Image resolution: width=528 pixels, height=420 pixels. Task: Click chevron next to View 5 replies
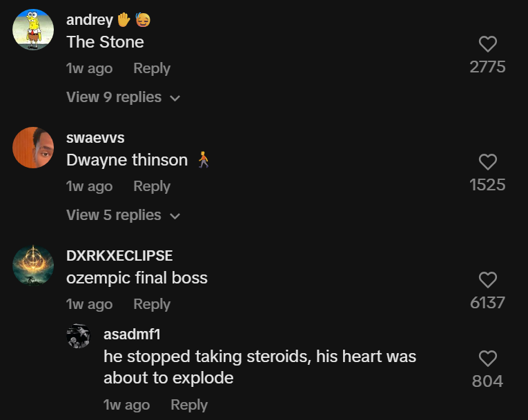pos(175,216)
